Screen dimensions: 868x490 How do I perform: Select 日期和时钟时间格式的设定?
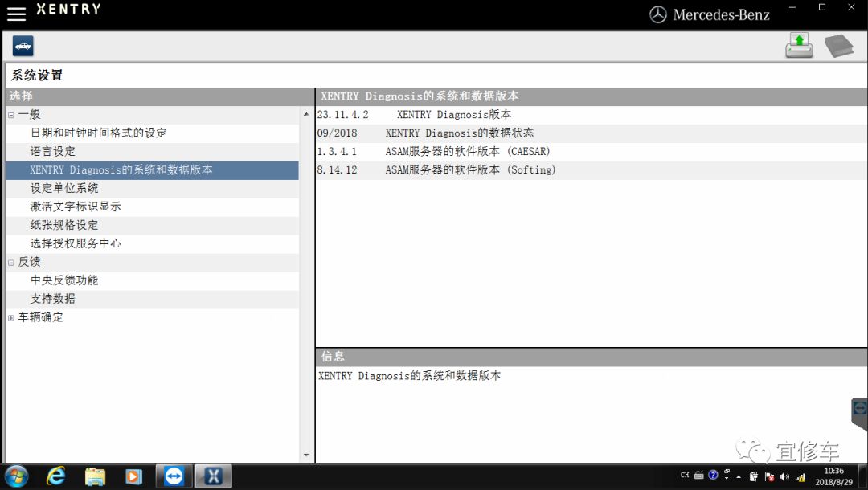pos(99,133)
